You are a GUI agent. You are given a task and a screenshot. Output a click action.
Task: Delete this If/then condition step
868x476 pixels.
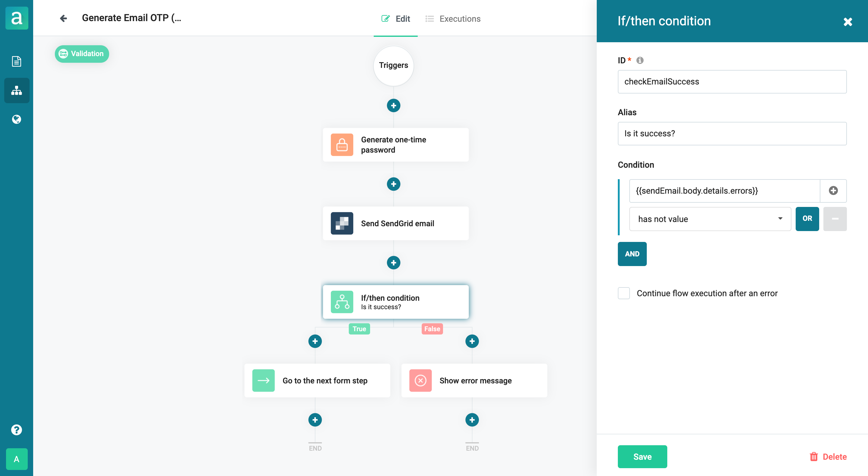tap(828, 456)
